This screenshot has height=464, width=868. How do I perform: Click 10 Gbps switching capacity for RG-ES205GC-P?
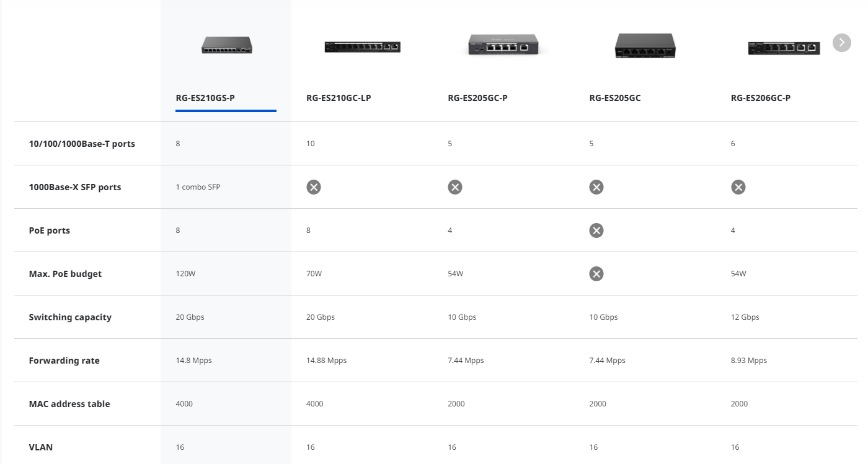[462, 317]
